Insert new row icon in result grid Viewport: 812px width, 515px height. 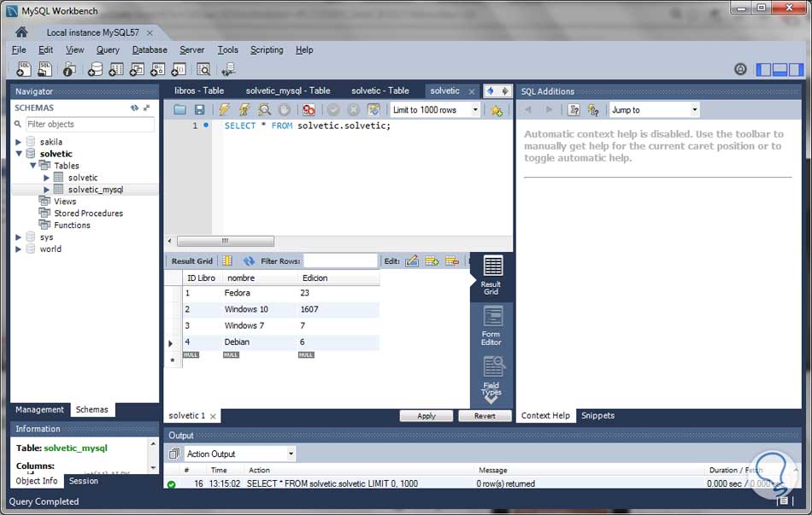[x=432, y=260]
